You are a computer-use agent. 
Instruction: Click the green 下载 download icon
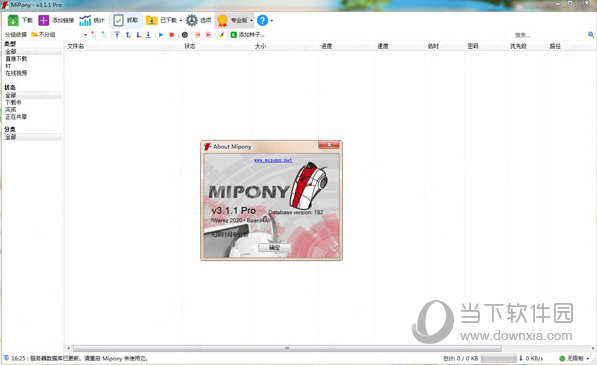click(x=13, y=20)
